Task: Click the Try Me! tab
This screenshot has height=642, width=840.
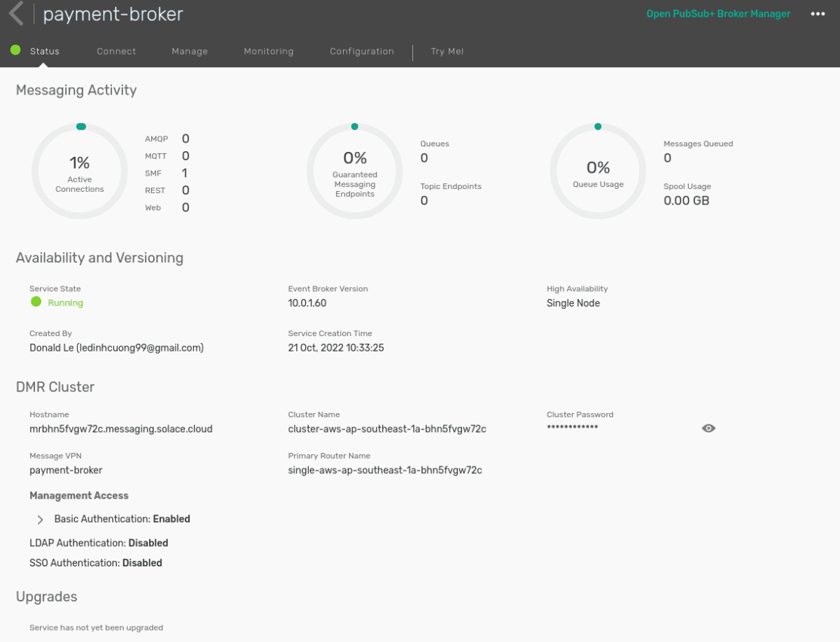Action: [447, 51]
